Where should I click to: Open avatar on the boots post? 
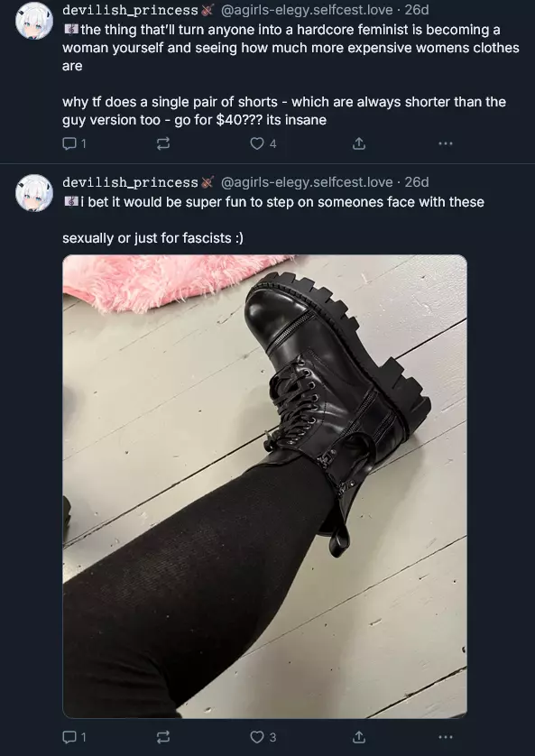(x=33, y=193)
